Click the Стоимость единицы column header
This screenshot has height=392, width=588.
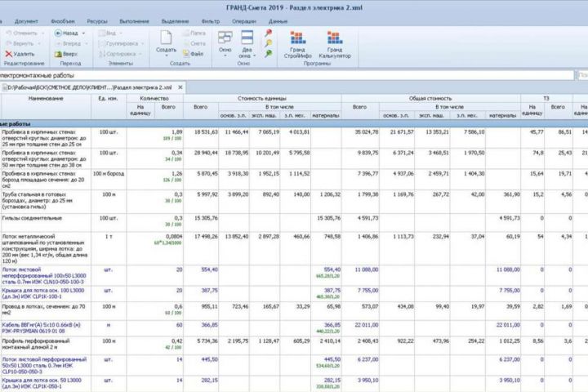[262, 98]
